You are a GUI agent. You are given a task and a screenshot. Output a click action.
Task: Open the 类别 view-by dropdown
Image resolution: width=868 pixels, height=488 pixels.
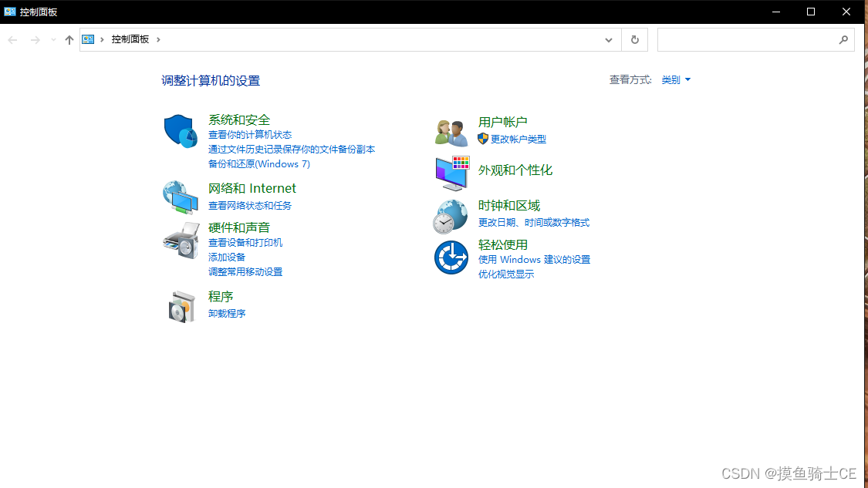676,79
